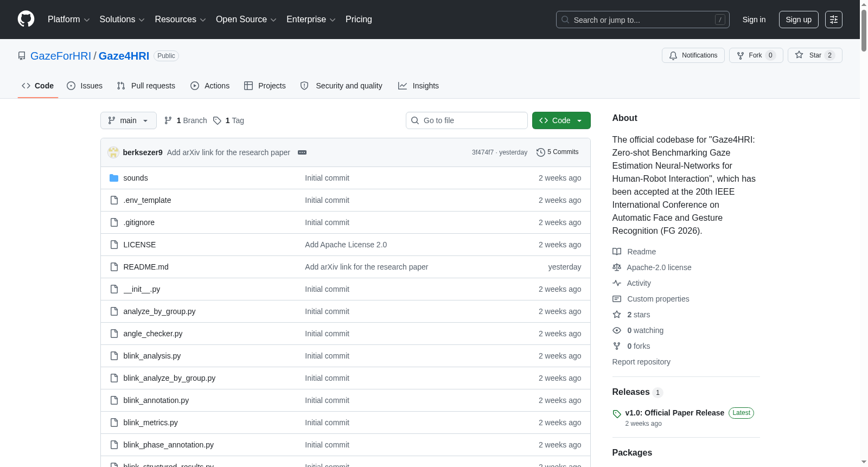Click the angle_checker.py file icon

click(114, 334)
